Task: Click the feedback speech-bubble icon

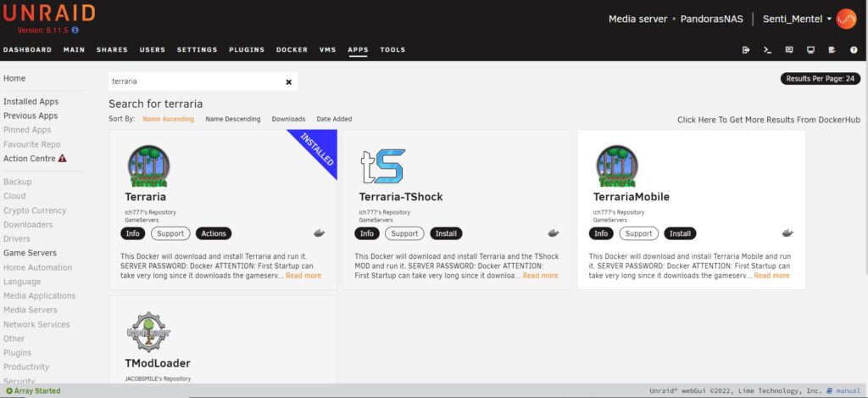Action: point(789,50)
